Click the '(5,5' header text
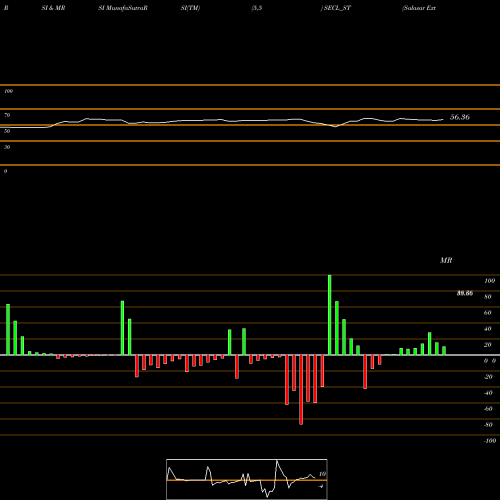The width and height of the screenshot is (500, 500). point(257,8)
